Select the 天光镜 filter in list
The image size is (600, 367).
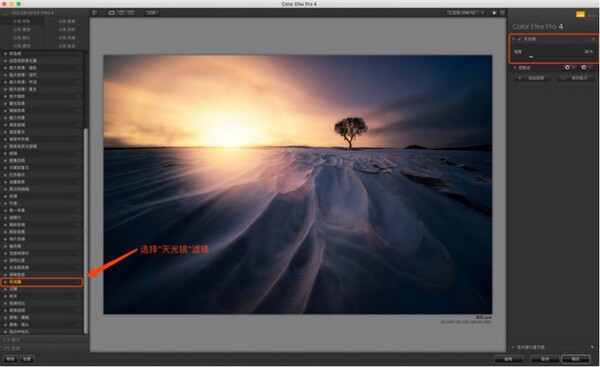(x=42, y=282)
